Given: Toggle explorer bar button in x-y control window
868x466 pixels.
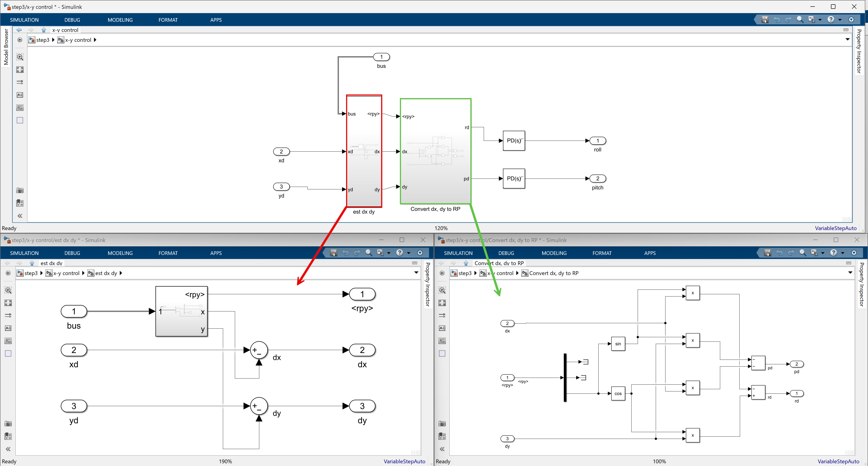Looking at the screenshot, I should click(x=20, y=40).
